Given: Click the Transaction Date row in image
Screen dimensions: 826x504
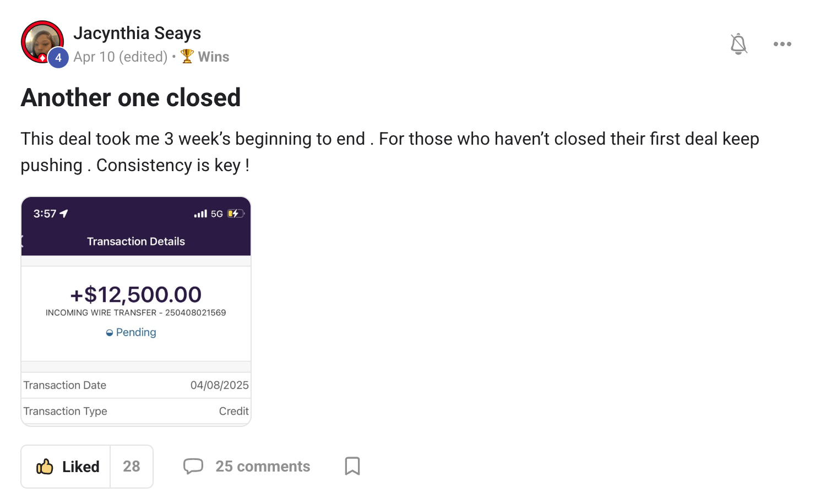Looking at the screenshot, I should (x=136, y=385).
